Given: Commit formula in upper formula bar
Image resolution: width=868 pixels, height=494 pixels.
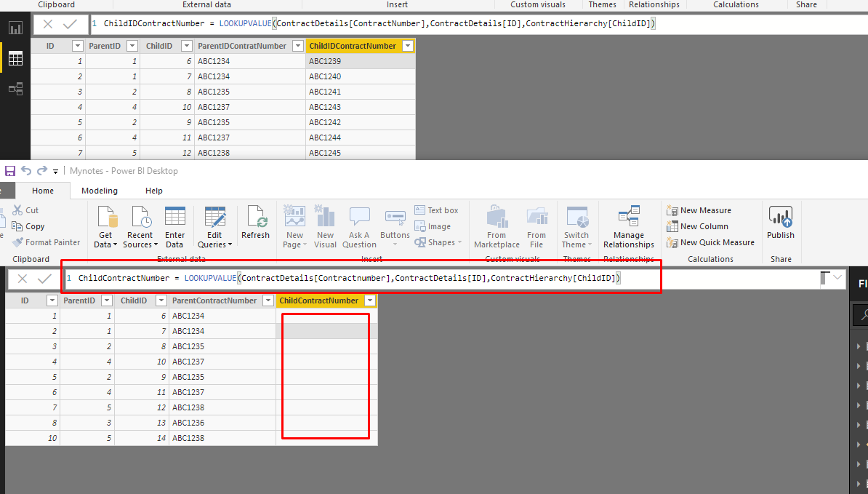Looking at the screenshot, I should tap(71, 24).
